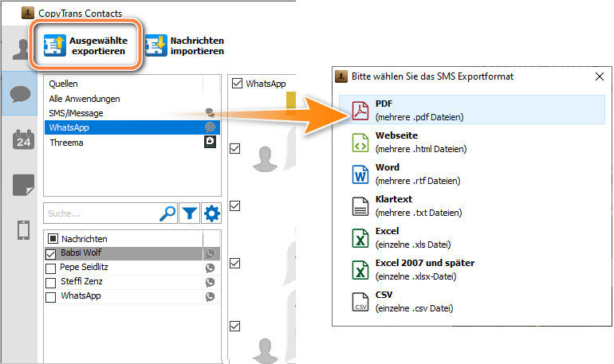Choose PDF export format
Viewport: 614px width, 364px height.
pos(471,110)
